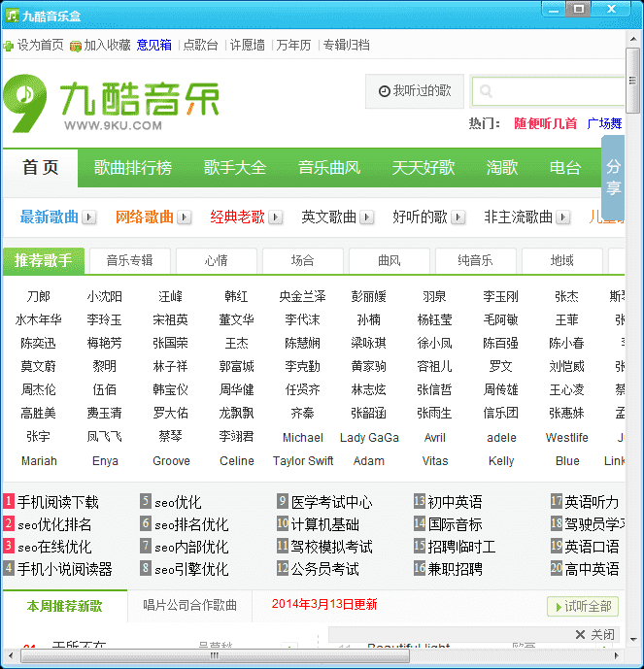Image resolution: width=644 pixels, height=669 pixels.
Task: Open the 意见箱 link
Action: (154, 45)
